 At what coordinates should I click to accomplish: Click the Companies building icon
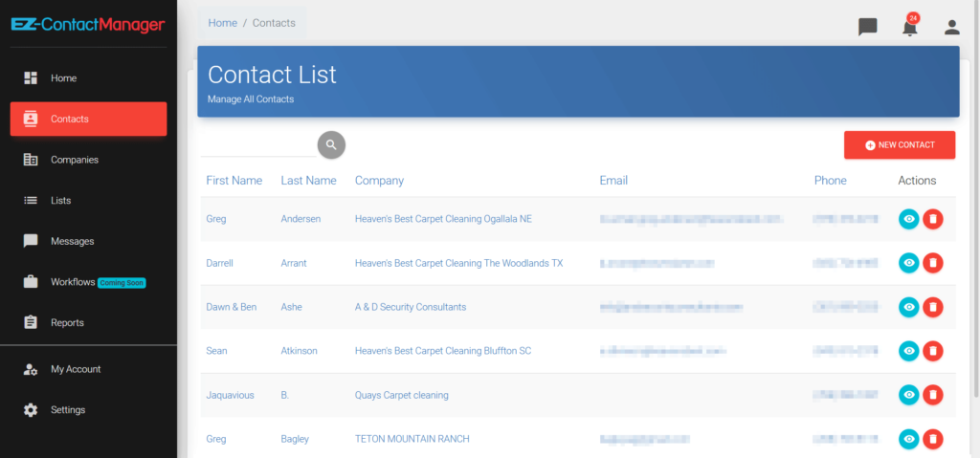(x=31, y=160)
